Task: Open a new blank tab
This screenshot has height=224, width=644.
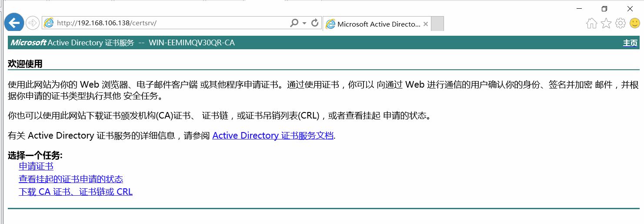Action: 437,24
